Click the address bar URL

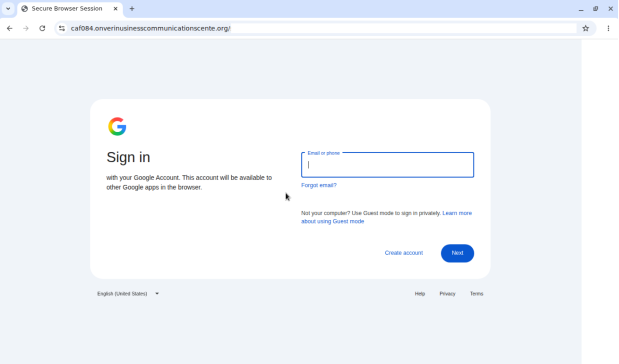[150, 28]
